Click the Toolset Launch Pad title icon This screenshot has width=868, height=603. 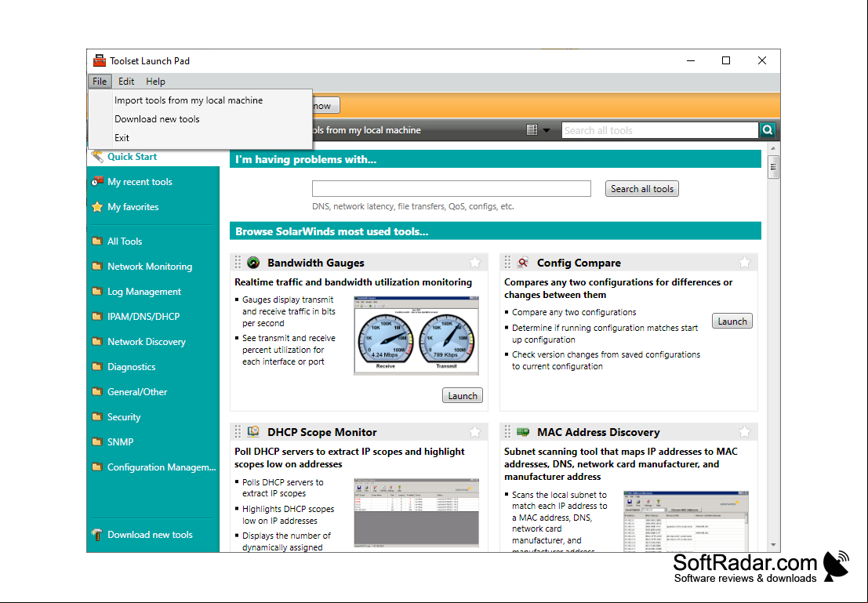100,61
